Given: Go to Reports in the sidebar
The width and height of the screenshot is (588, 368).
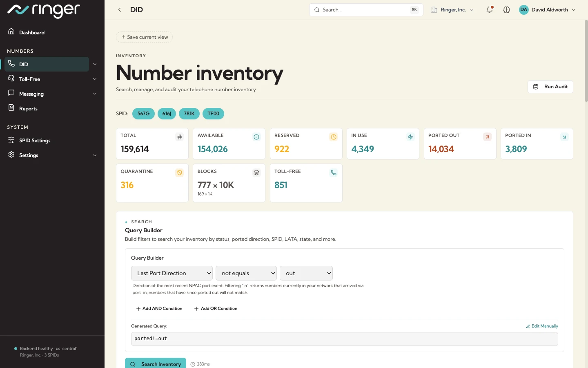Looking at the screenshot, I should pyautogui.click(x=28, y=108).
